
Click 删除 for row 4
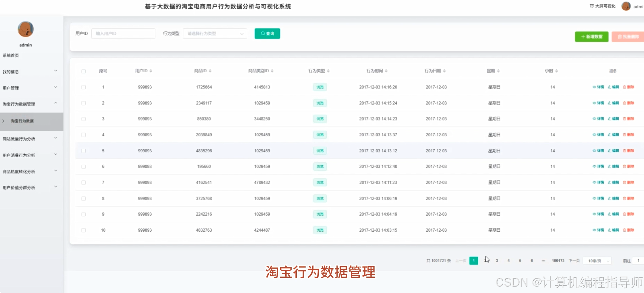coord(628,135)
